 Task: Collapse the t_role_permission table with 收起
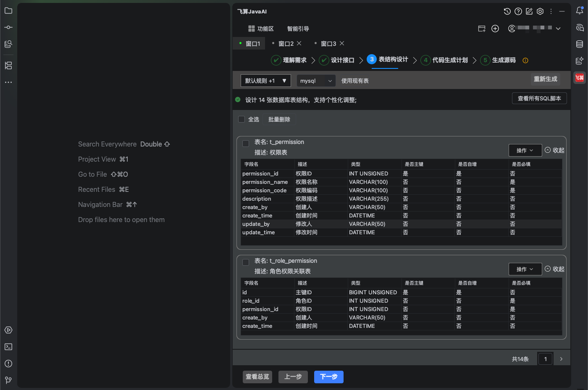(x=554, y=269)
